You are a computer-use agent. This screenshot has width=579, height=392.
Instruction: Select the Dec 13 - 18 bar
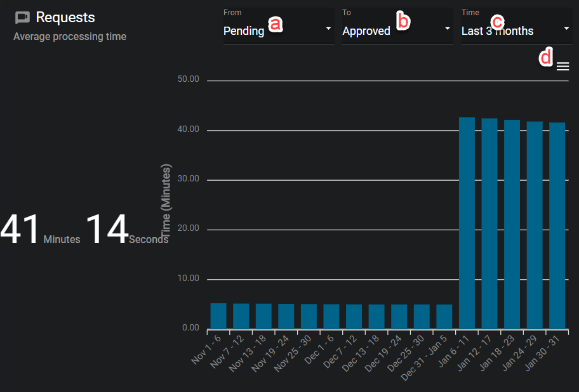point(376,317)
